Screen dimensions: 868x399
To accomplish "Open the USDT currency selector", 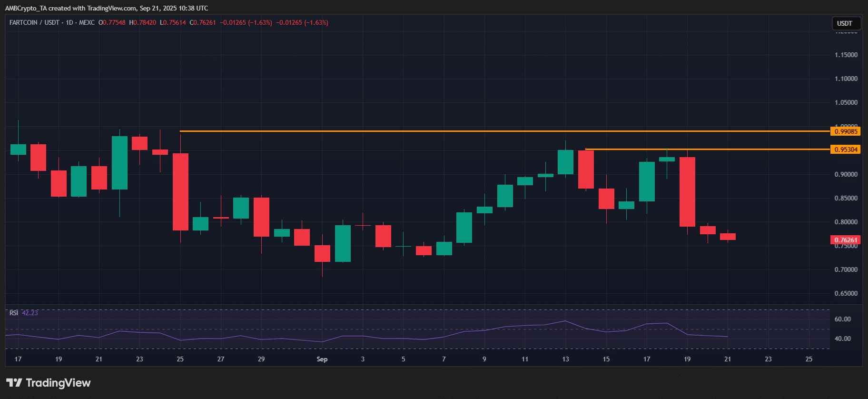I will click(845, 23).
